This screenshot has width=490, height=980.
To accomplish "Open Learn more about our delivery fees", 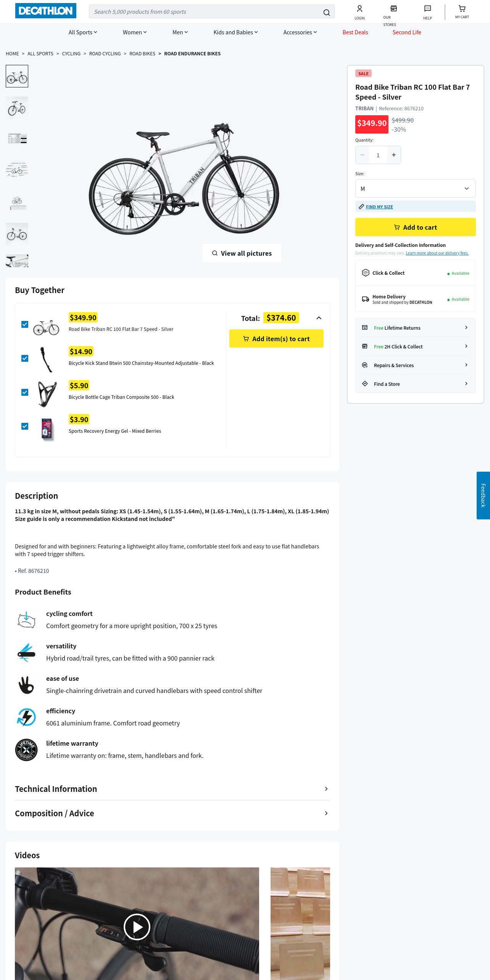I will point(437,253).
